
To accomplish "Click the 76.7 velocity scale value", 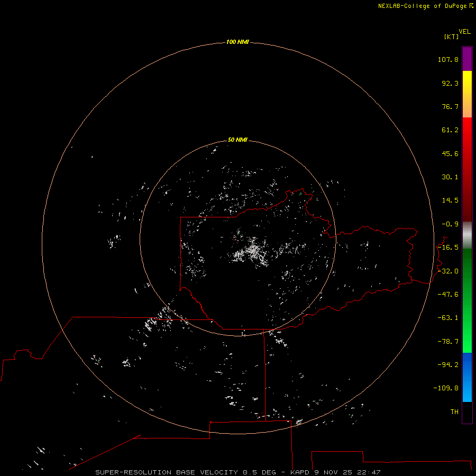I will pyautogui.click(x=450, y=106).
